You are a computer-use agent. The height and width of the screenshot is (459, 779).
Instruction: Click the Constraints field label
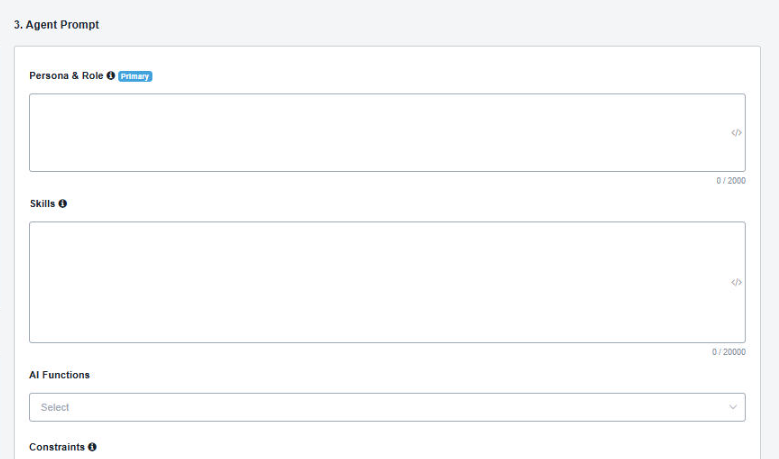coord(57,447)
